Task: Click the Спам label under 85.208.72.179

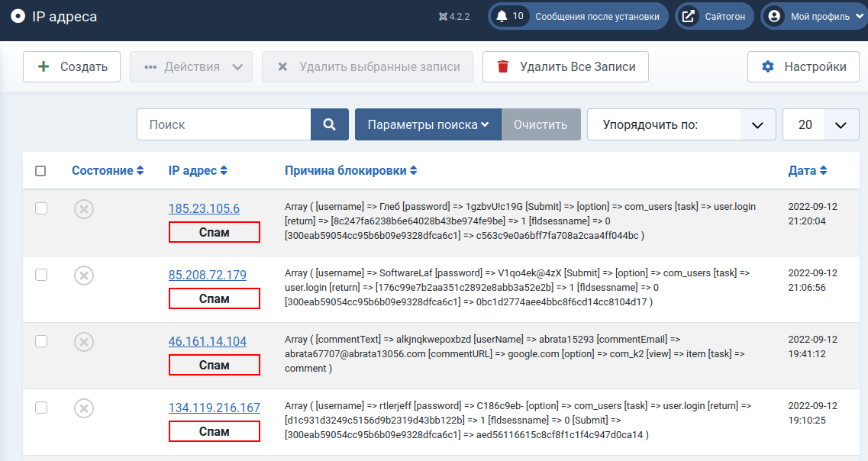Action: 215,299
